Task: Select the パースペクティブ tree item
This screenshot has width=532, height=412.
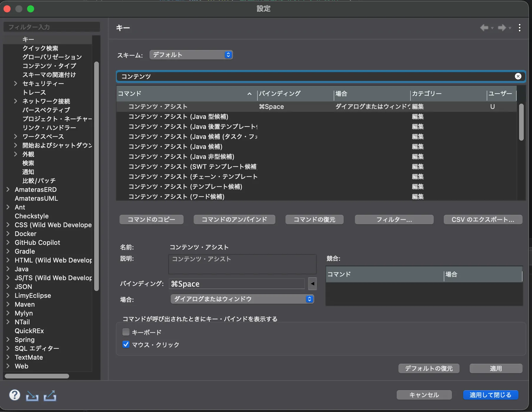Action: (46, 110)
